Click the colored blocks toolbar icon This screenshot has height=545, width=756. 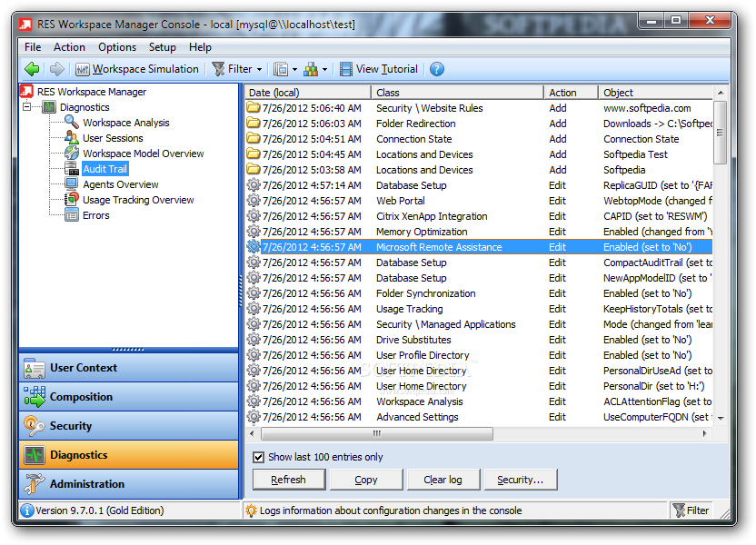click(311, 69)
